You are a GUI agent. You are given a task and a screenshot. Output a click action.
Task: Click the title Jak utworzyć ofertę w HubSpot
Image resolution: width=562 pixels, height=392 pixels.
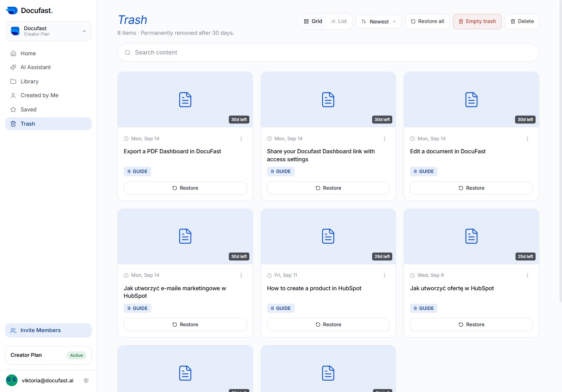tap(452, 288)
